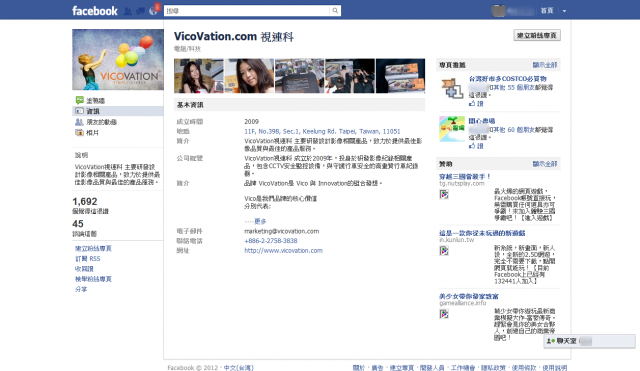Open third photo thumbnail of product box
This screenshot has height=371, width=640.
point(300,76)
